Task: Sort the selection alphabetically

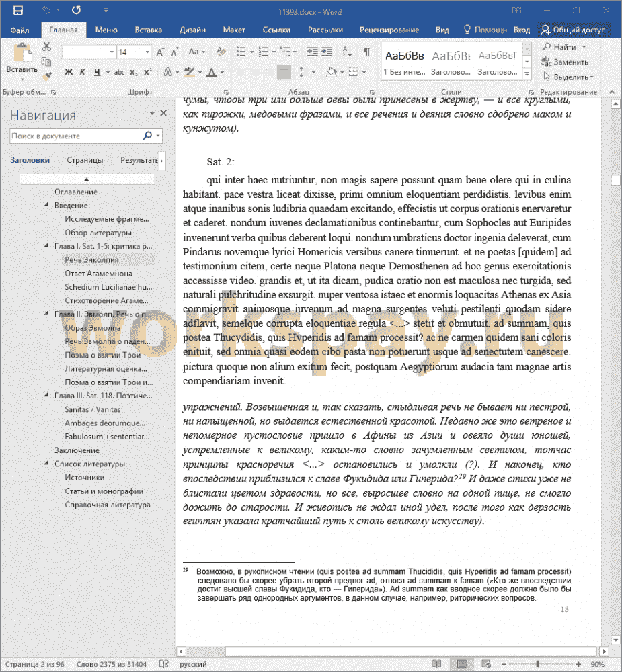Action: tap(347, 52)
